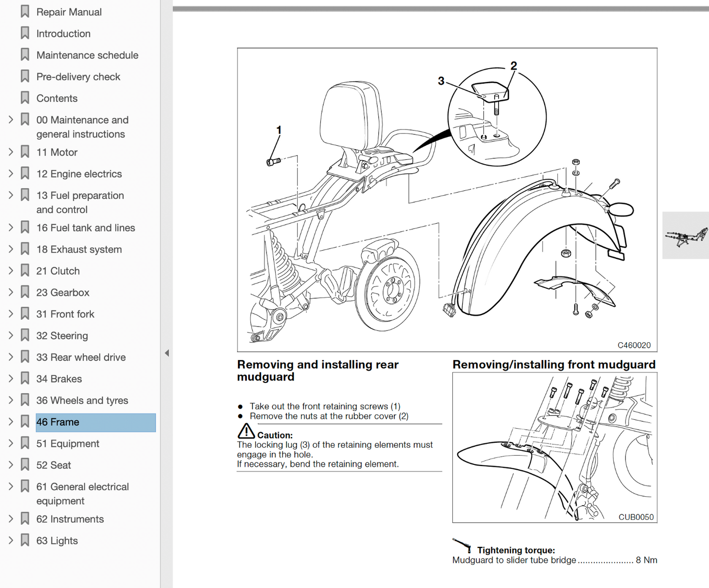This screenshot has height=588, width=709.
Task: Select the 18 Exhaust system bookmark
Action: [79, 249]
